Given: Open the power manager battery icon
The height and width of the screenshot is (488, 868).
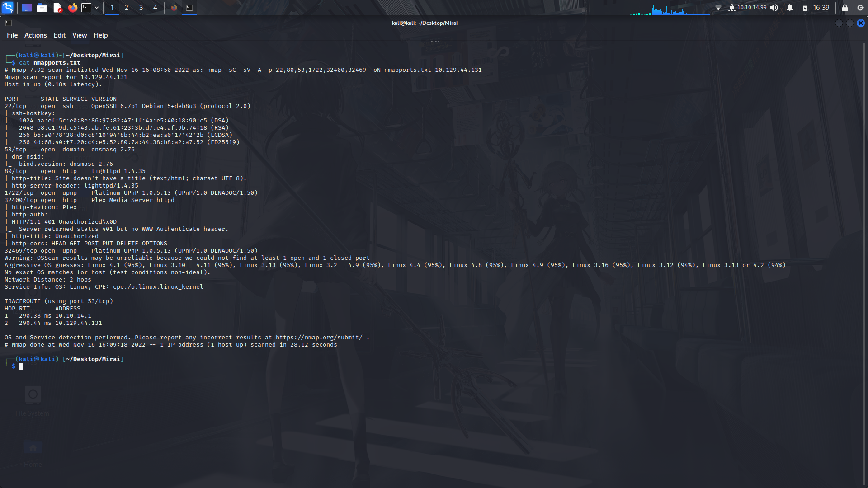Looking at the screenshot, I should pyautogui.click(x=805, y=8).
